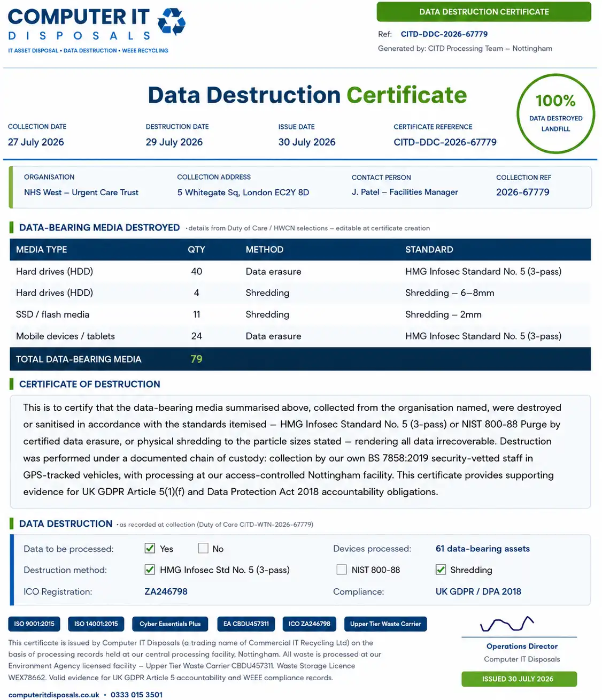Click the Cyber Essentials Plus badge
Viewport: 602px width, 700px height.
(170, 624)
